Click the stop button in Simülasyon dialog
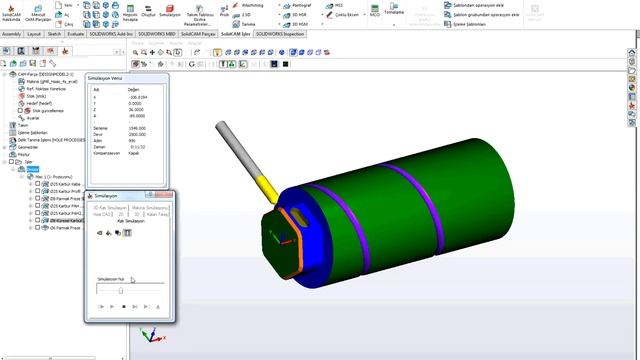Screen dimensions: 640x360 point(124,307)
